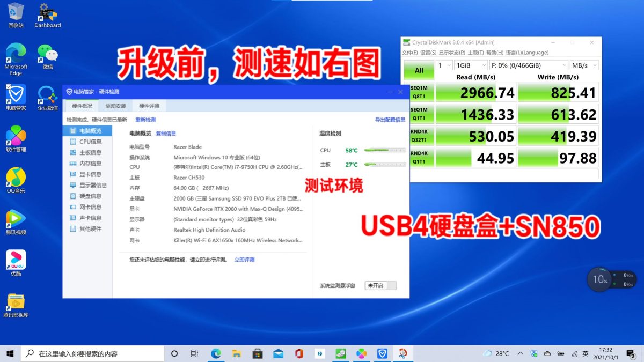Expand the MB/s unit dropdown
This screenshot has width=644, height=362.
click(584, 65)
